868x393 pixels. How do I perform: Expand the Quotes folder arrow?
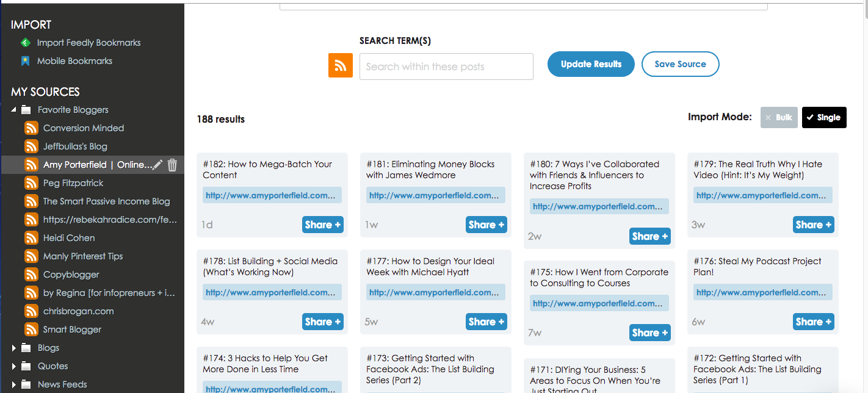tap(14, 366)
